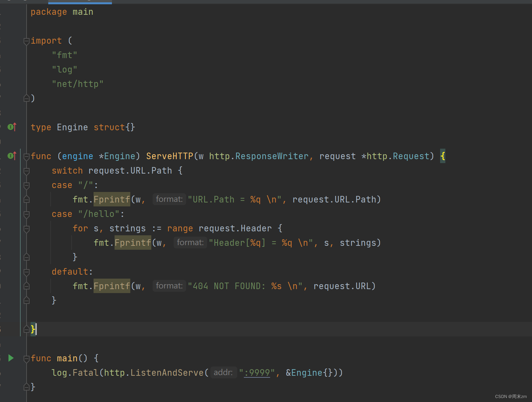Select the active editor tab at the top

(80, 2)
